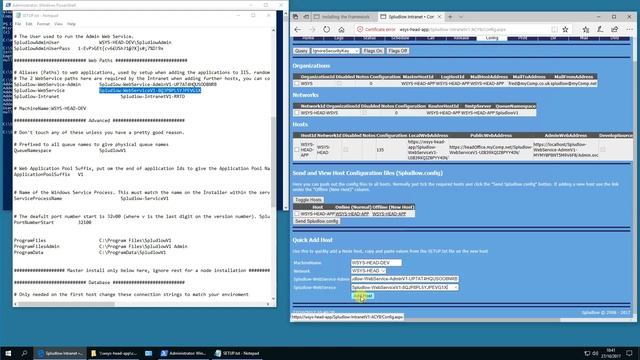
Task: Click the Add Host button
Action: point(362,296)
